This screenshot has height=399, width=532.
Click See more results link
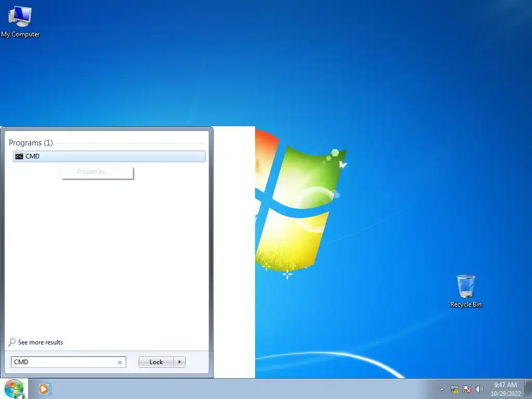41,342
